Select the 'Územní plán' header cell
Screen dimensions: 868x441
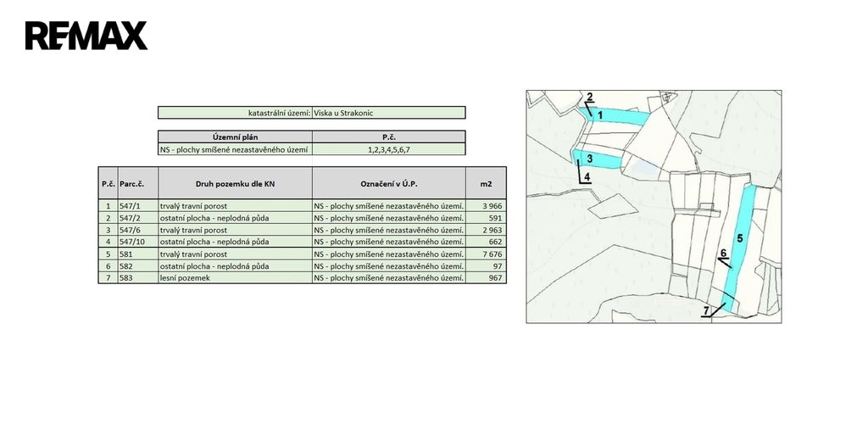tap(235, 137)
